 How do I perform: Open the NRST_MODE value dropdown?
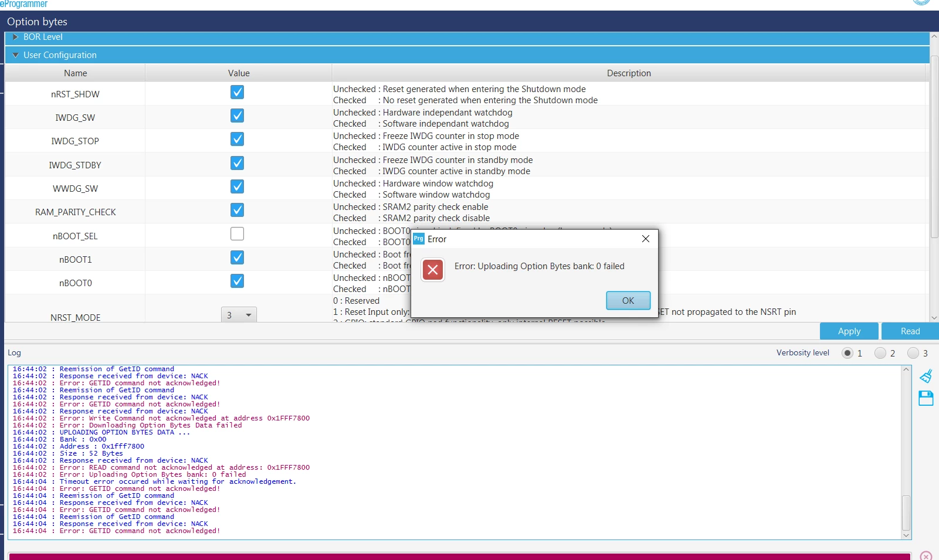[x=239, y=315]
